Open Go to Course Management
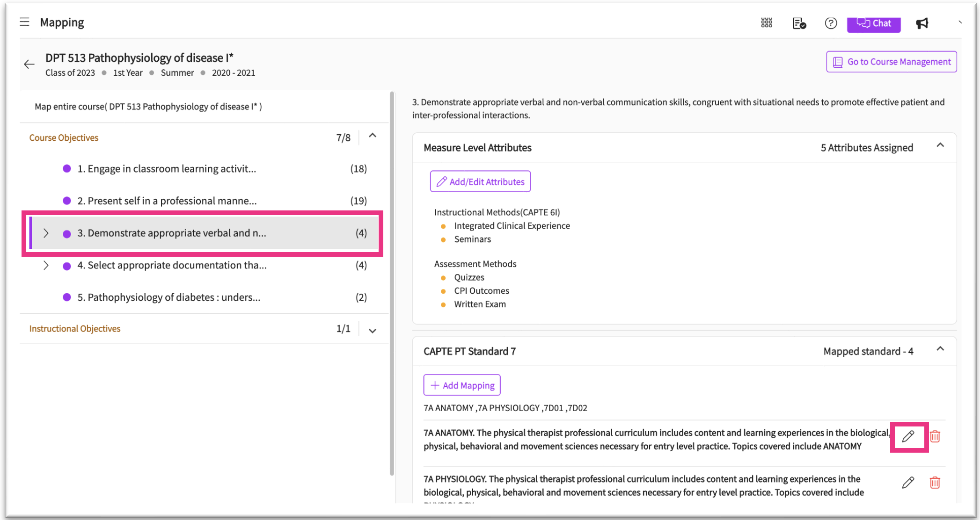The image size is (980, 520). (x=891, y=62)
